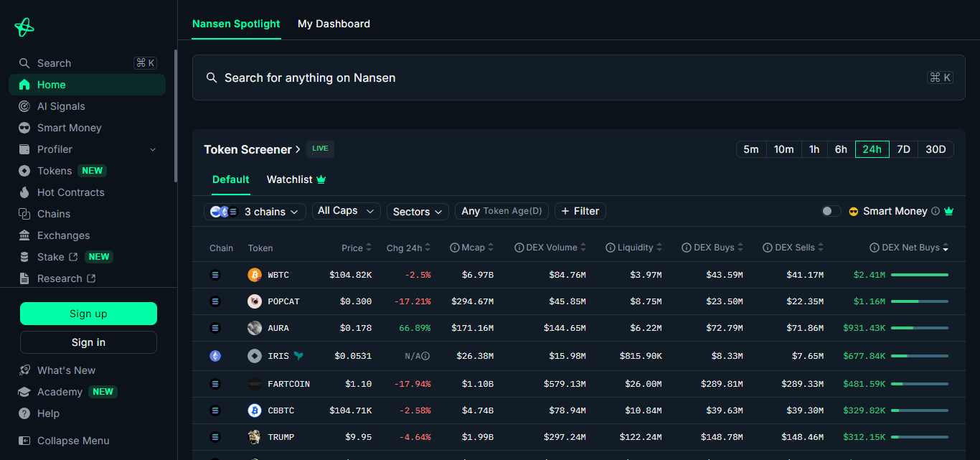Screen dimensions: 980x460
Task: Open the All Caps dropdown
Action: (347, 211)
